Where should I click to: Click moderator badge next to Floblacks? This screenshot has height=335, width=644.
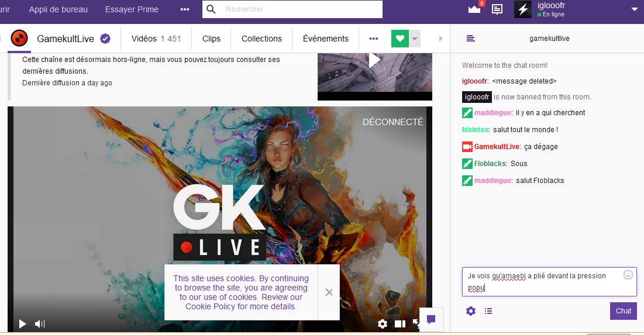pyautogui.click(x=467, y=163)
